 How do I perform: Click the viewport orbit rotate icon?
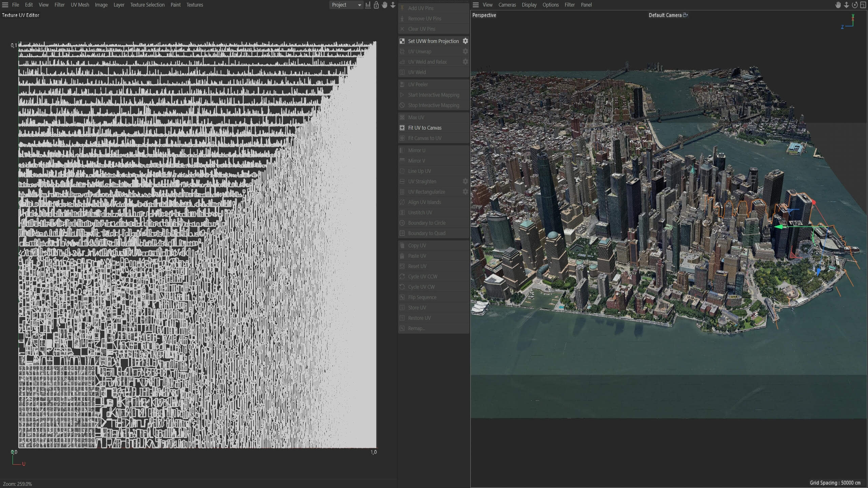pyautogui.click(x=855, y=5)
